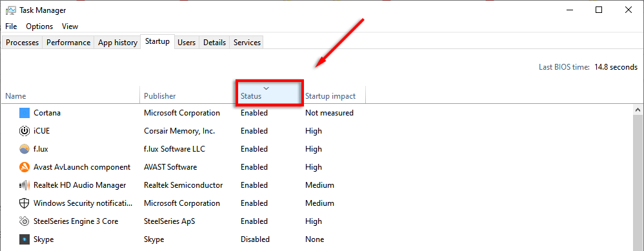Click the Not measured impact of Cortana
Screen dimensions: 644x251
pyautogui.click(x=329, y=112)
